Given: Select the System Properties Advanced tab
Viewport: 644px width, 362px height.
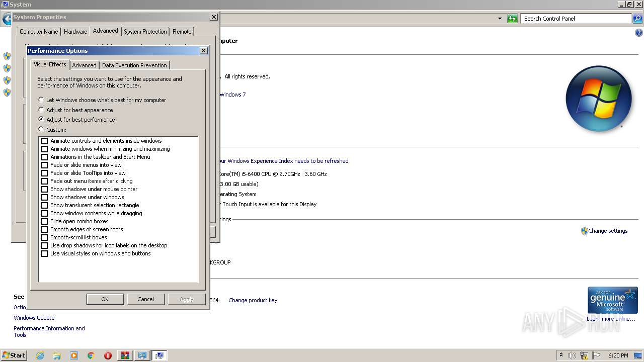Looking at the screenshot, I should pyautogui.click(x=105, y=31).
